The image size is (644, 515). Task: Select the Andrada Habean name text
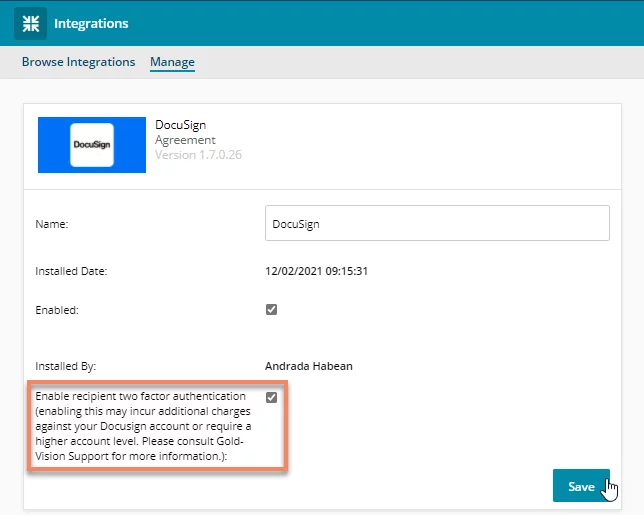tap(308, 366)
